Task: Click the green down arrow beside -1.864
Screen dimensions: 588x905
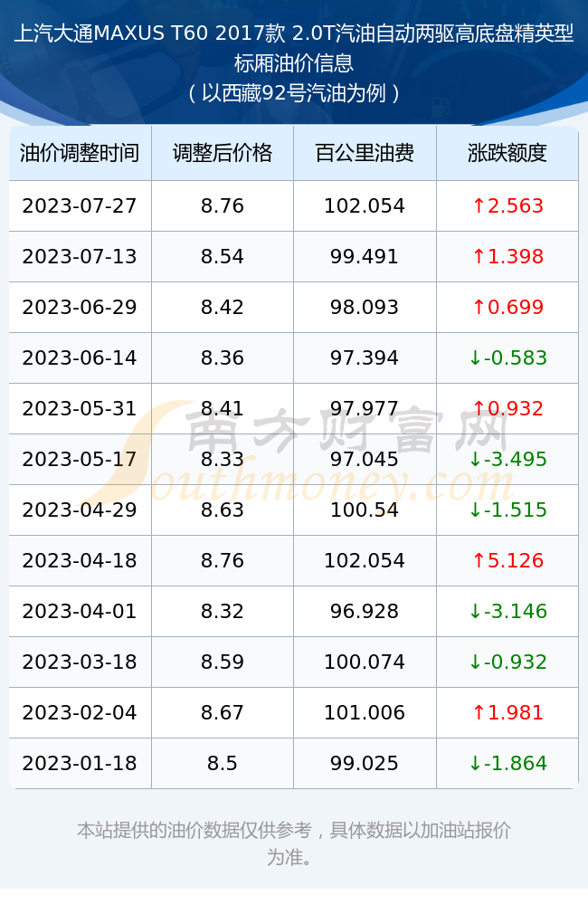Action: (475, 764)
